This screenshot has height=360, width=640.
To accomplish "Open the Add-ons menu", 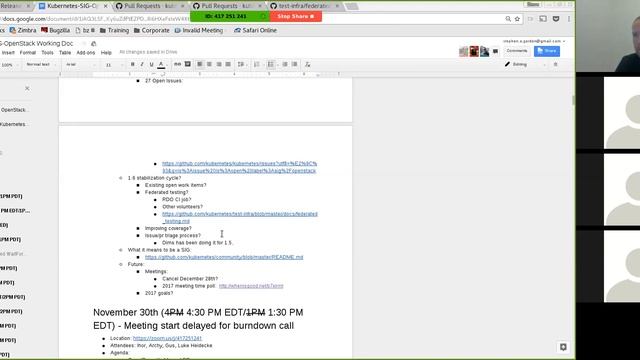I will 86,53.
